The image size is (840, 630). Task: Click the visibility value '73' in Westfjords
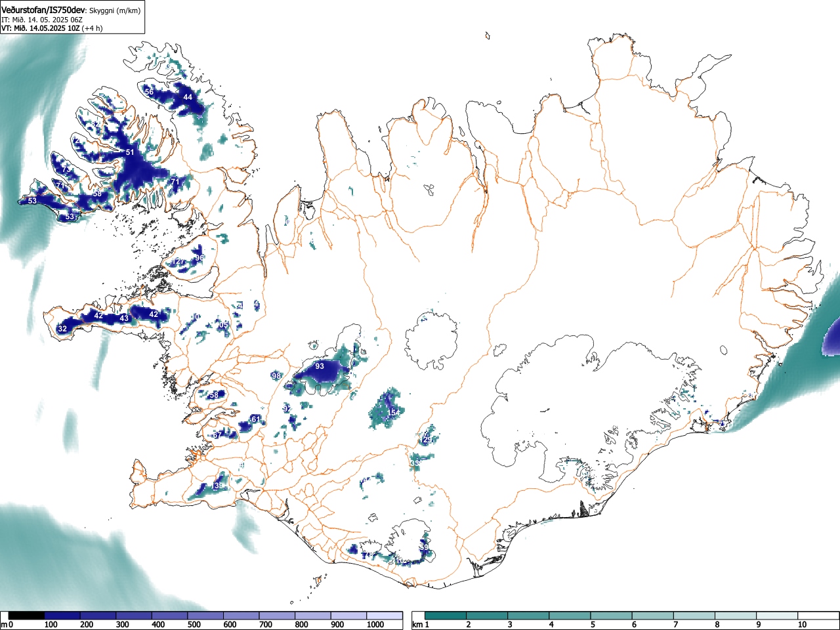[66, 169]
